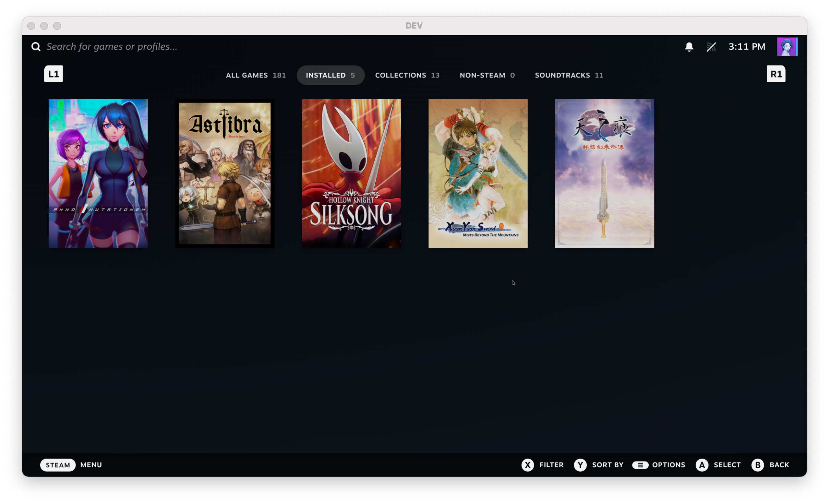Image resolution: width=829 pixels, height=504 pixels.
Task: Open Hollow Knight Silksong game cover
Action: [x=351, y=173]
